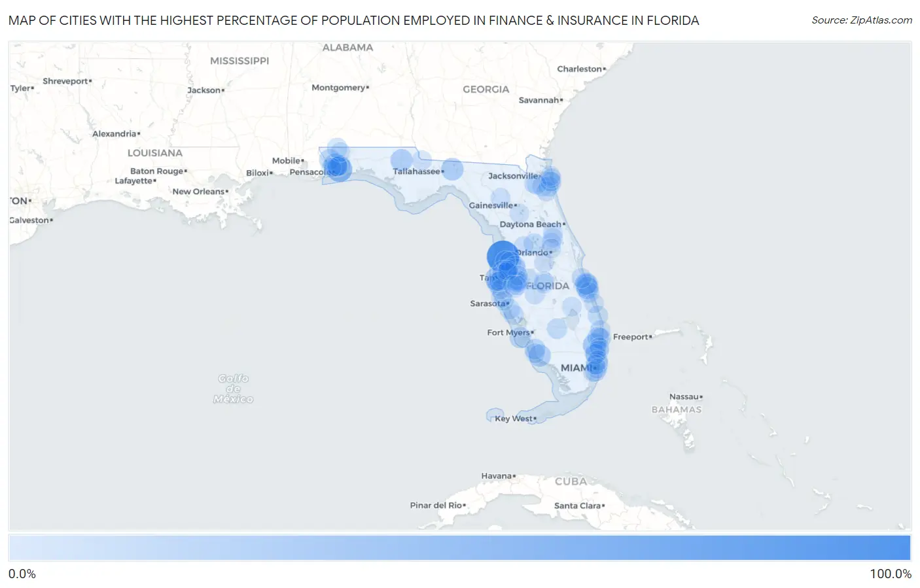Viewport: 920px width, 588px height.
Task: Click the Daytona Beach label
Action: tap(531, 224)
